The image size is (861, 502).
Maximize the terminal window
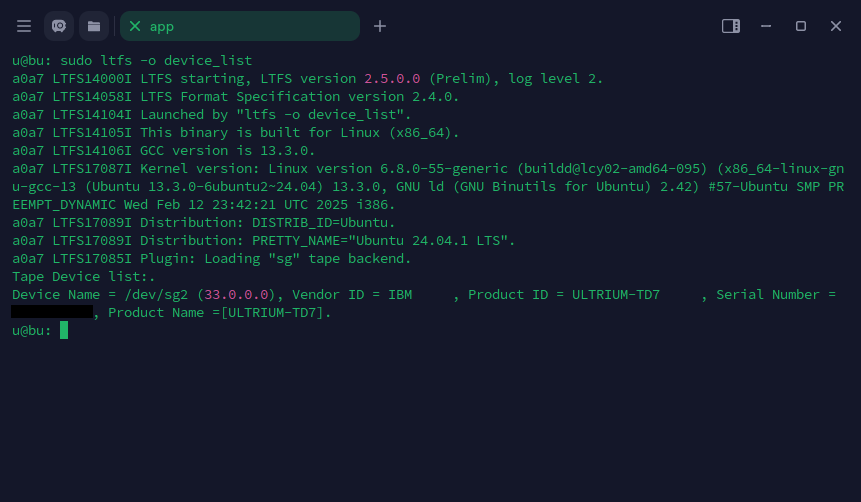point(801,26)
